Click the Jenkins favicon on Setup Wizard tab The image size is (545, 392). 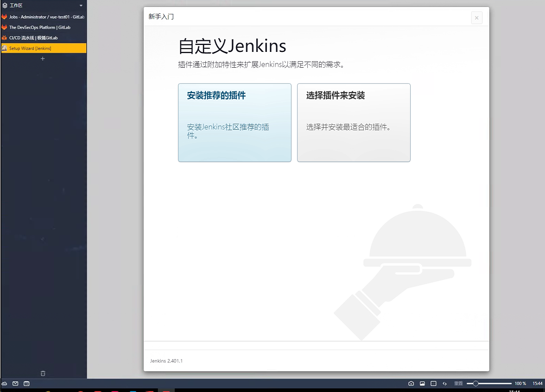click(5, 48)
